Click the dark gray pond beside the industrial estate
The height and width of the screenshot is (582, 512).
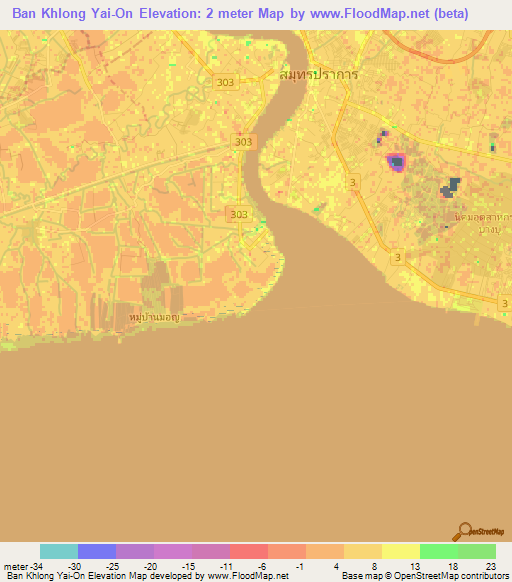coord(450,188)
